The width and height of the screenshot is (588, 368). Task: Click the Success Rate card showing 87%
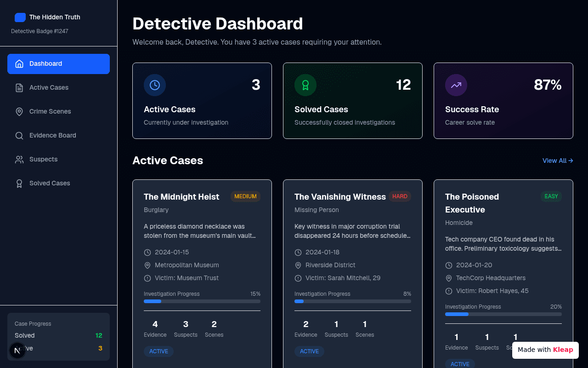[503, 101]
